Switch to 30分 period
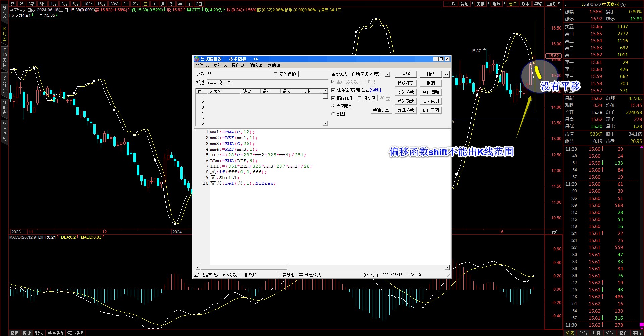Image resolution: width=644 pixels, height=336 pixels. 114,4
